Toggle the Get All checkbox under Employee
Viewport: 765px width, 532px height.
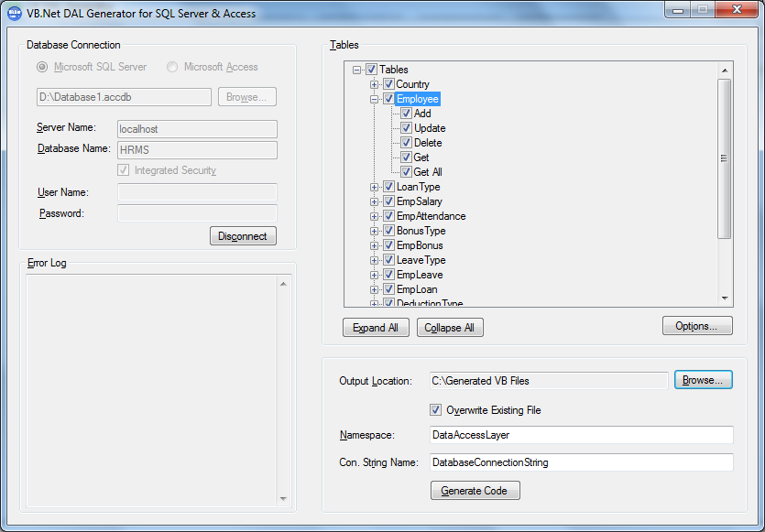[405, 171]
